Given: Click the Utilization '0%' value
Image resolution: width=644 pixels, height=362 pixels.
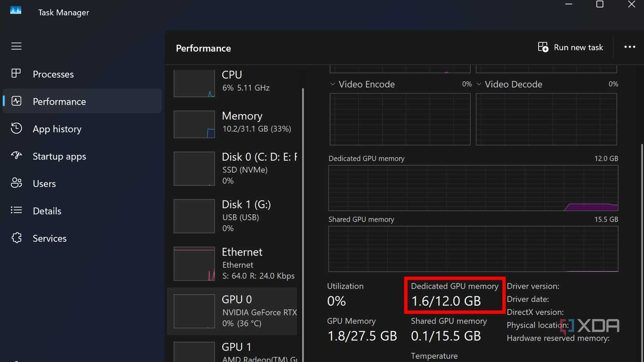Looking at the screenshot, I should (x=336, y=301).
